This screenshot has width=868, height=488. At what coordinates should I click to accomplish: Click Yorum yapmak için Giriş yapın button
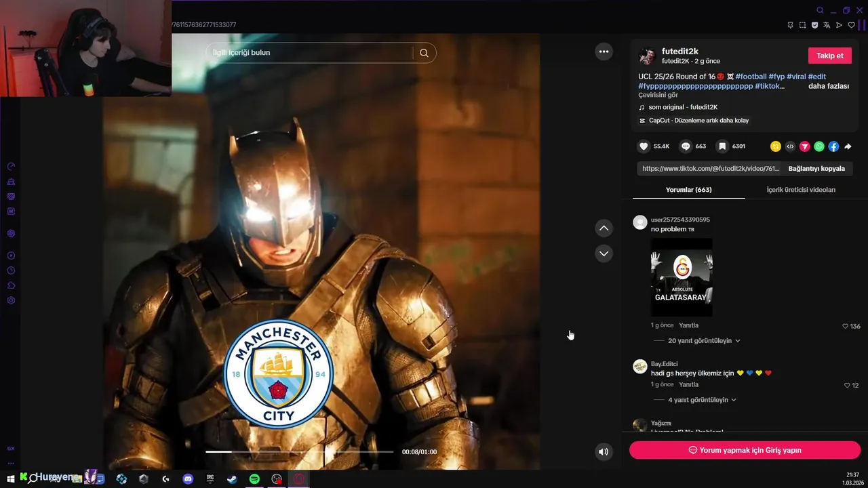[x=745, y=450]
